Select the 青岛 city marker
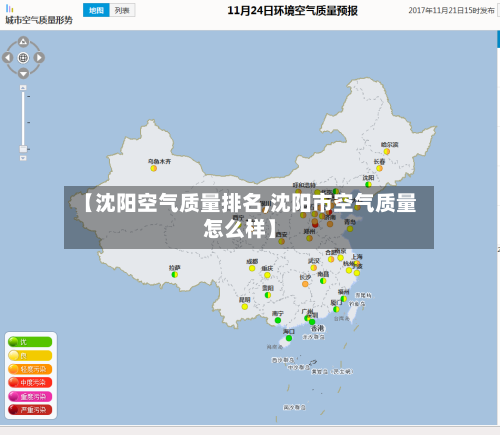Screen dimensions: 500x435 350,229
